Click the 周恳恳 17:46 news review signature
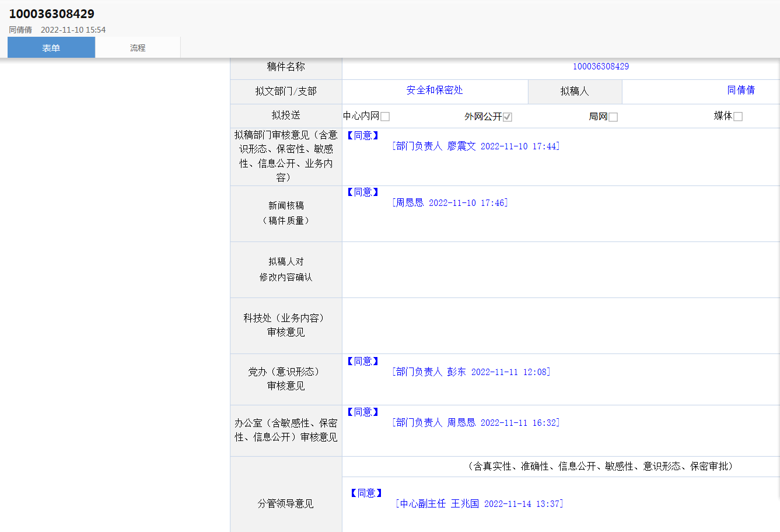This screenshot has width=780, height=532. pos(450,203)
